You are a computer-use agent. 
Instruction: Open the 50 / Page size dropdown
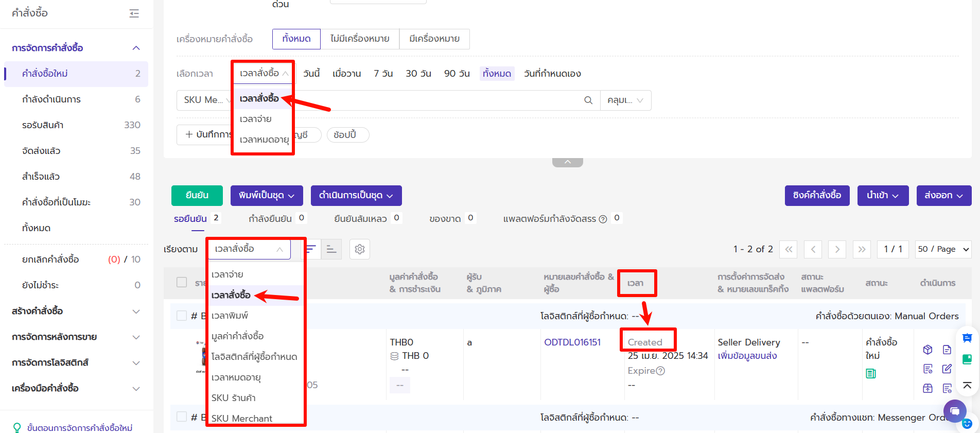click(943, 249)
